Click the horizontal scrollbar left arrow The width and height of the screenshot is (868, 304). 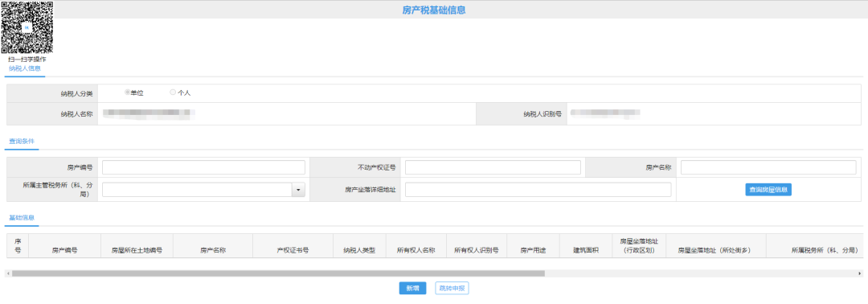[x=8, y=273]
